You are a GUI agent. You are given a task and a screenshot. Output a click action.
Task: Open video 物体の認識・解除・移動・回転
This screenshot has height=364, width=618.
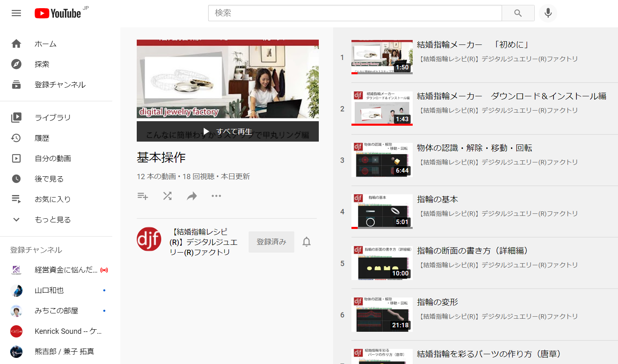point(474,148)
